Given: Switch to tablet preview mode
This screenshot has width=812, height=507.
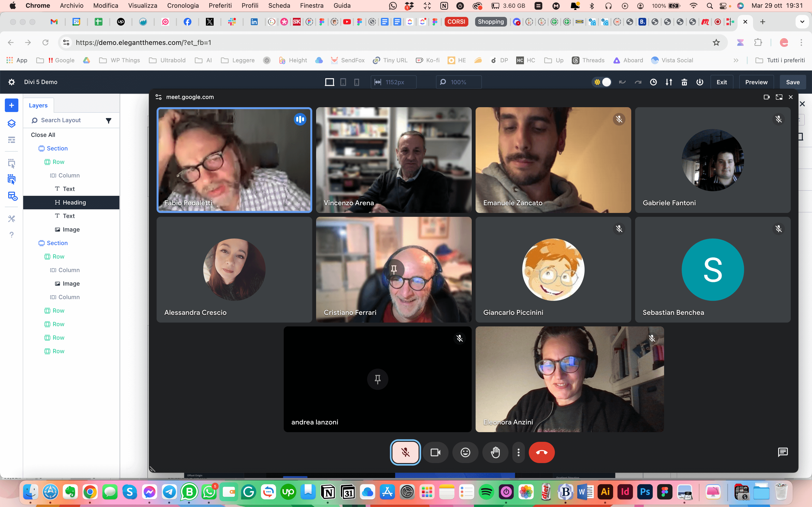Looking at the screenshot, I should click(343, 82).
